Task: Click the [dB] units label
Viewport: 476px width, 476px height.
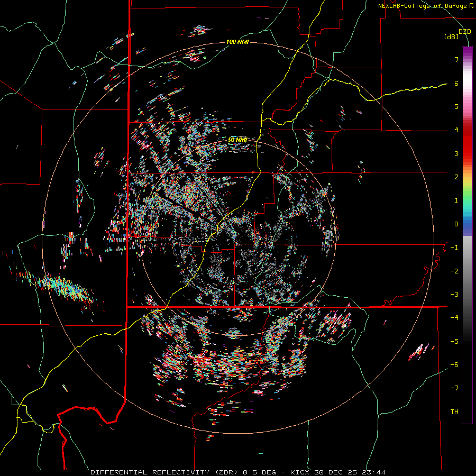Action: tap(452, 36)
